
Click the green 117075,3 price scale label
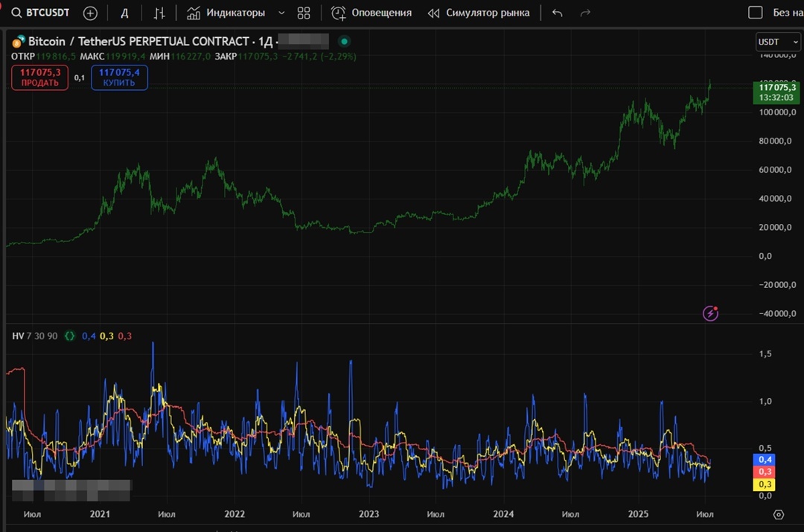coord(776,92)
